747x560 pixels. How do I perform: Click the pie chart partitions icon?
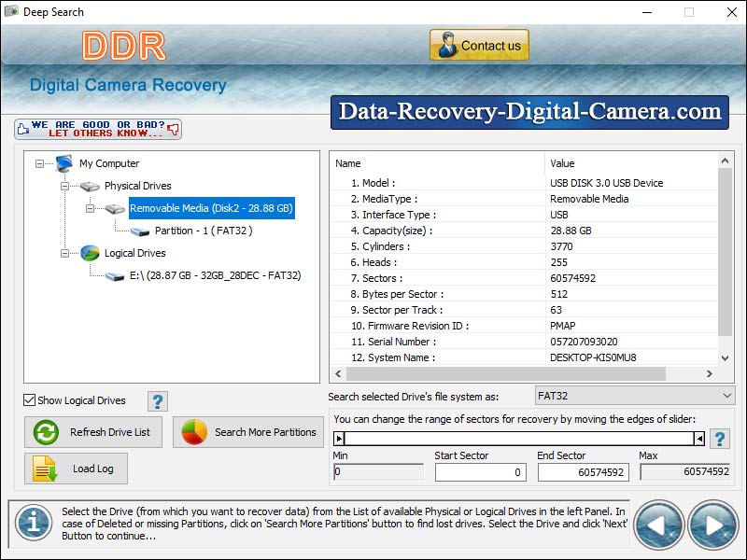[194, 432]
